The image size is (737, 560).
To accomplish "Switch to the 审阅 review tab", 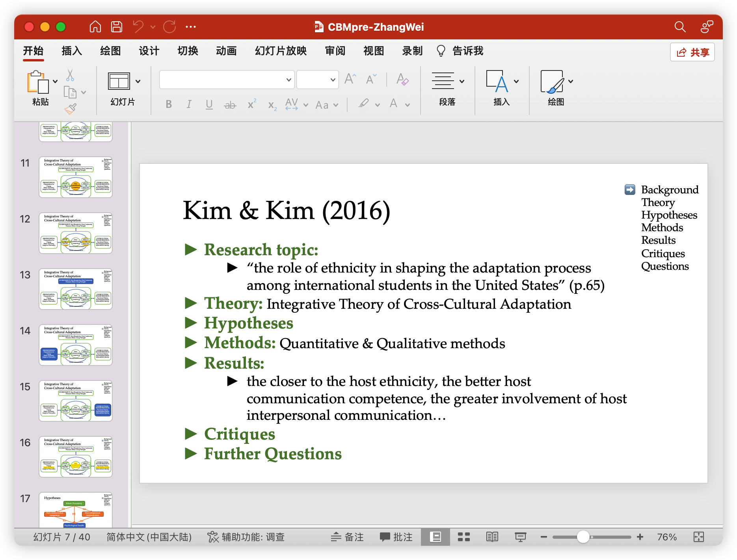I will 335,51.
